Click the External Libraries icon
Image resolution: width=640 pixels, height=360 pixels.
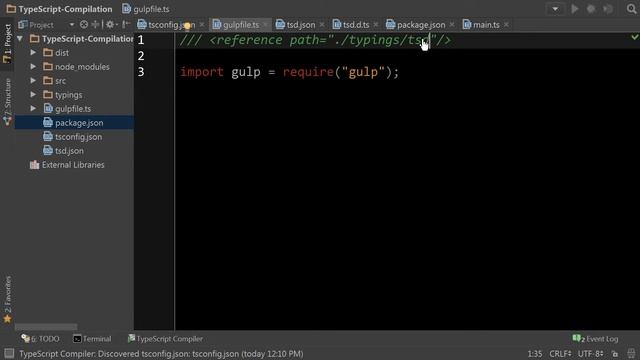coord(34,164)
